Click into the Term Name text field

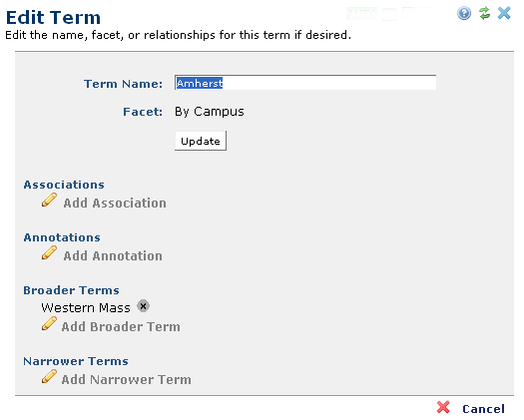click(305, 83)
